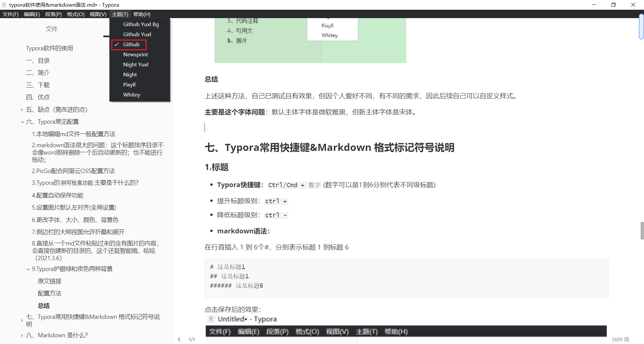
Task: Collapse the 六、Typora常见配置 outline section
Action: (22, 122)
